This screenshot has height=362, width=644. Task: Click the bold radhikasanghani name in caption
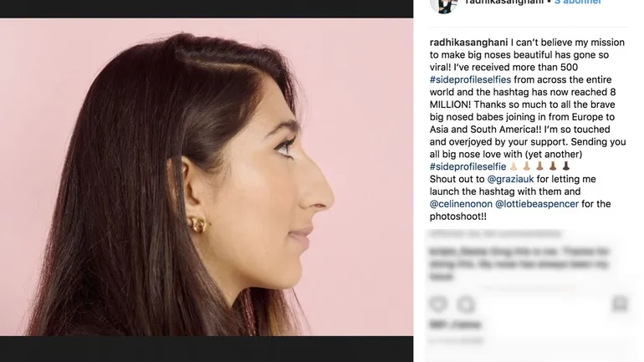(x=468, y=43)
